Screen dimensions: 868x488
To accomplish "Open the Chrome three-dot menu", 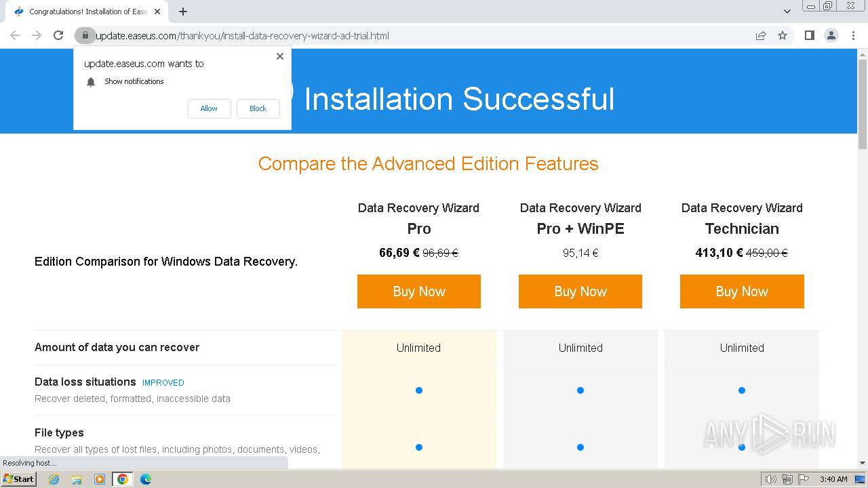I will pyautogui.click(x=853, y=36).
